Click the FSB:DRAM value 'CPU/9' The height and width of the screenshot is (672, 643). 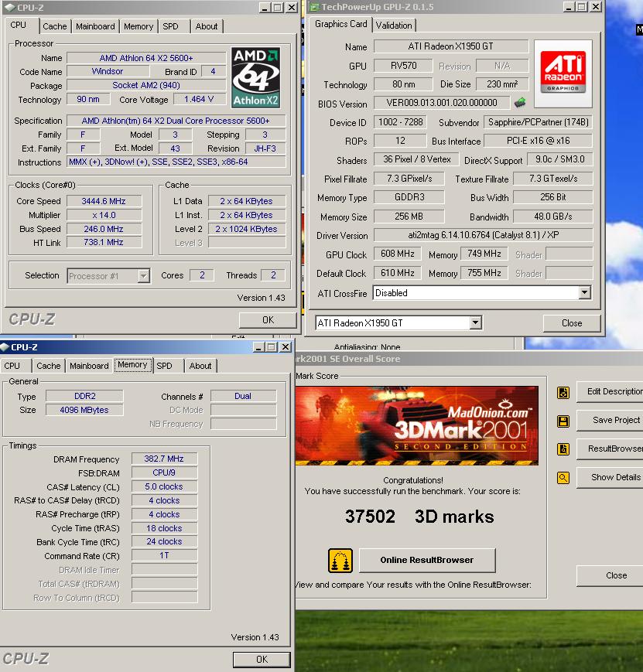(x=164, y=472)
